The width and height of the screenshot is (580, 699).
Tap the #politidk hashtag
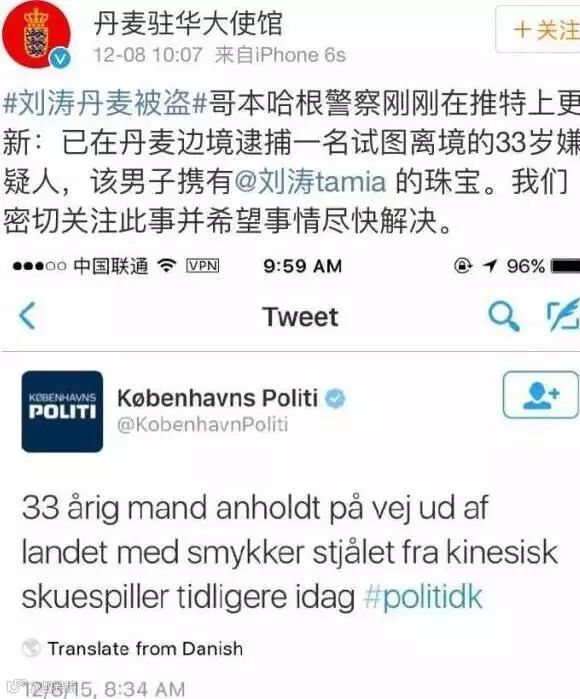(x=423, y=596)
